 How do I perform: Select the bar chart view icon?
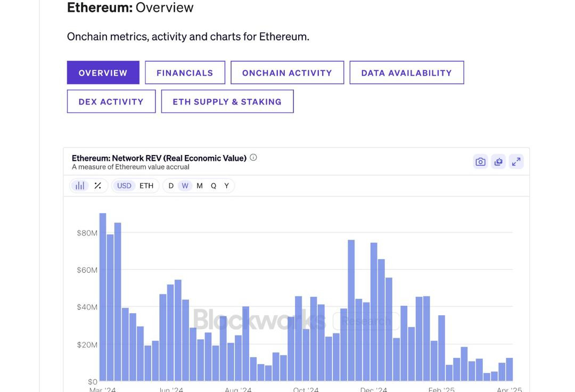coord(80,186)
